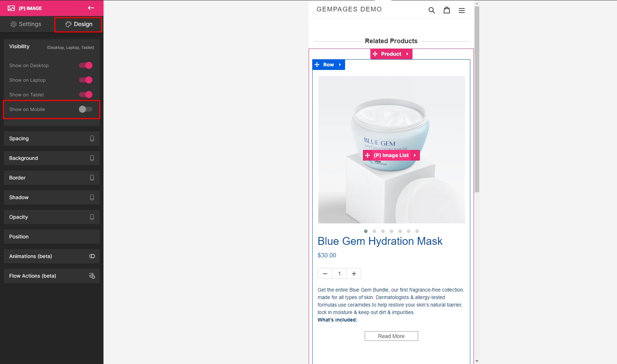Click the device icon beside Opacity
Screen dimensions: 617x364
tap(92, 217)
